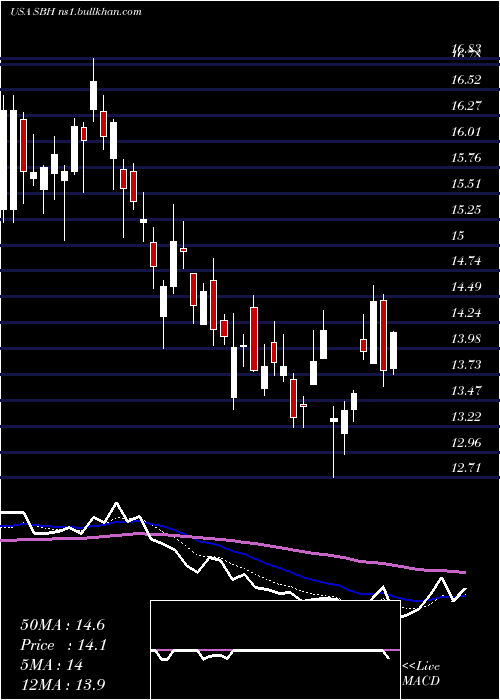Click the 16.01 price axis label

pos(466,132)
